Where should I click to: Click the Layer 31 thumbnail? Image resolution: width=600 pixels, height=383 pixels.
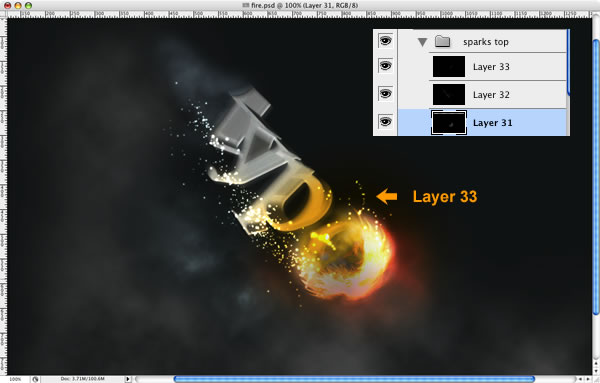(449, 122)
